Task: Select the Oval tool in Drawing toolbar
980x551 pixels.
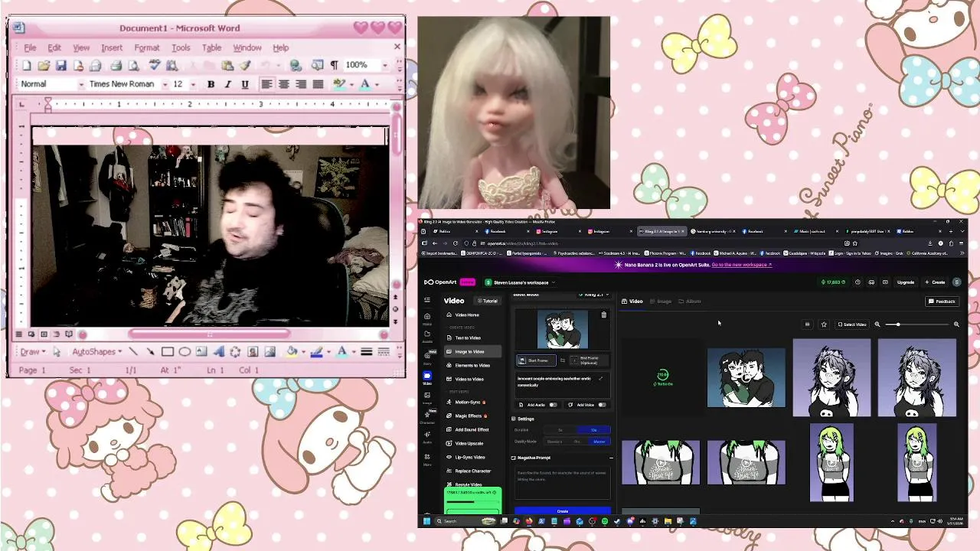Action: [185, 352]
